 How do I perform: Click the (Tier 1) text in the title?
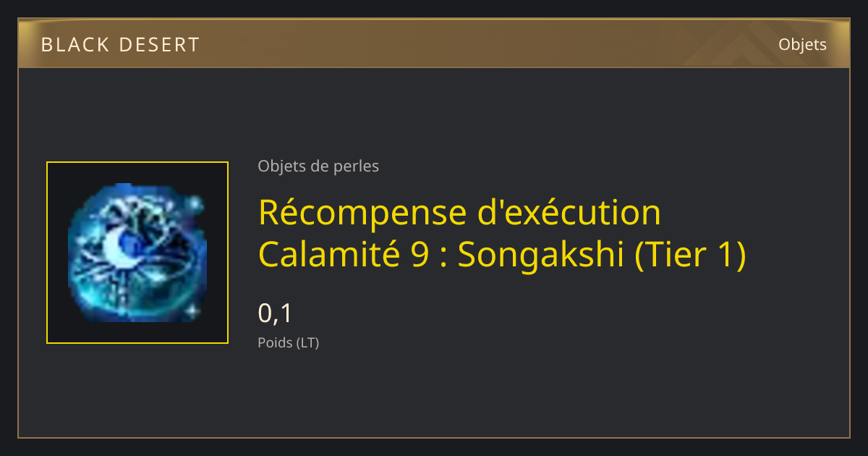coord(690,255)
